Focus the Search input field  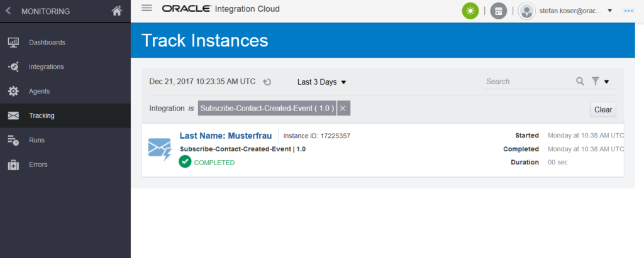click(529, 81)
